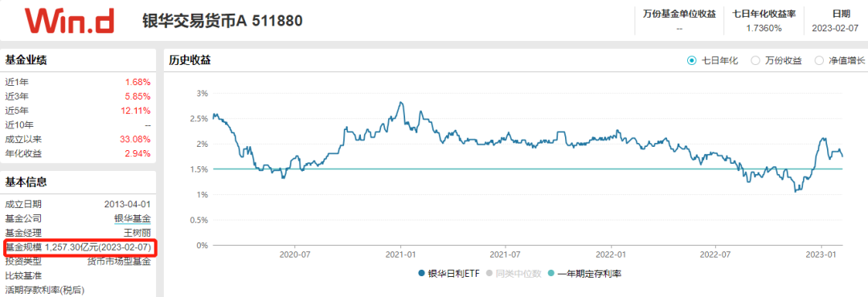Image resolution: width=868 pixels, height=297 pixels.
Task: Click the 近3年 return 5.85%
Action: [138, 97]
